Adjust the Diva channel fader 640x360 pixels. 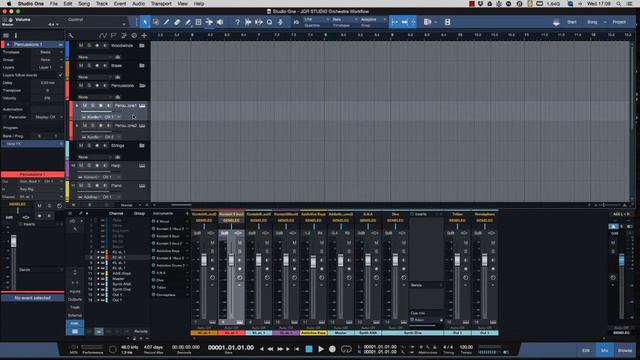(395, 260)
